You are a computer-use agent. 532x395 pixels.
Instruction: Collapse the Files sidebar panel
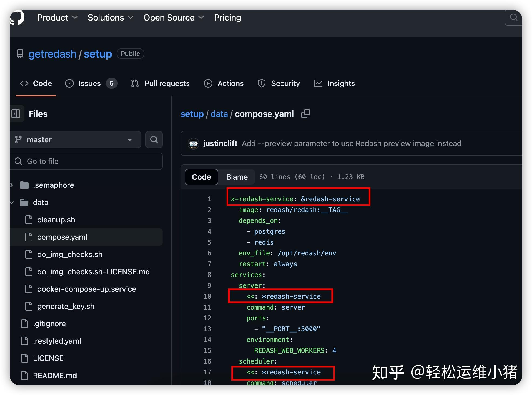(x=16, y=114)
